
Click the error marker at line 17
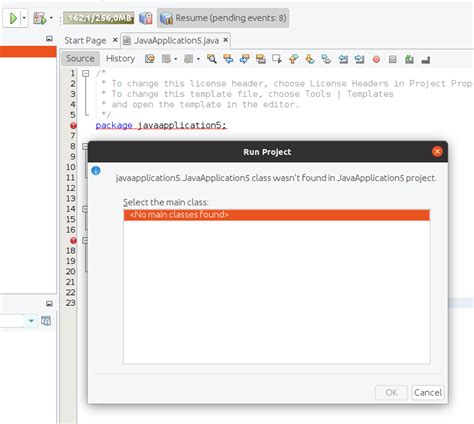coord(73,240)
